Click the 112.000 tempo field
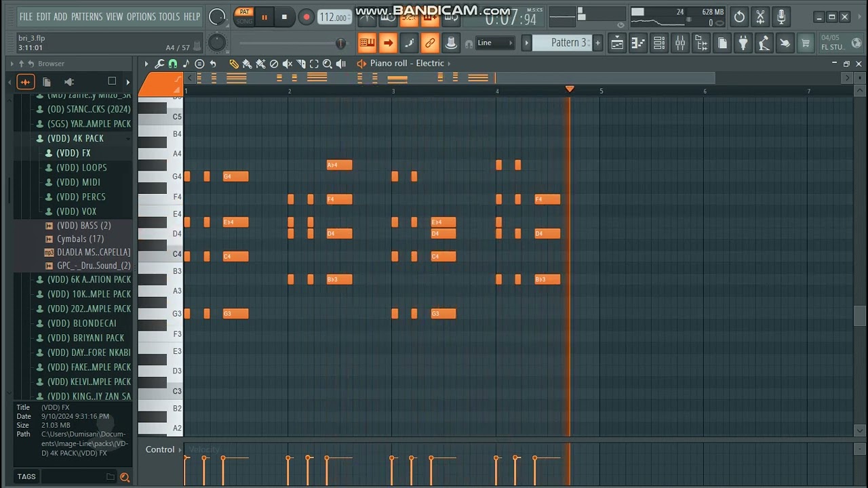The image size is (868, 488). pos(334,17)
